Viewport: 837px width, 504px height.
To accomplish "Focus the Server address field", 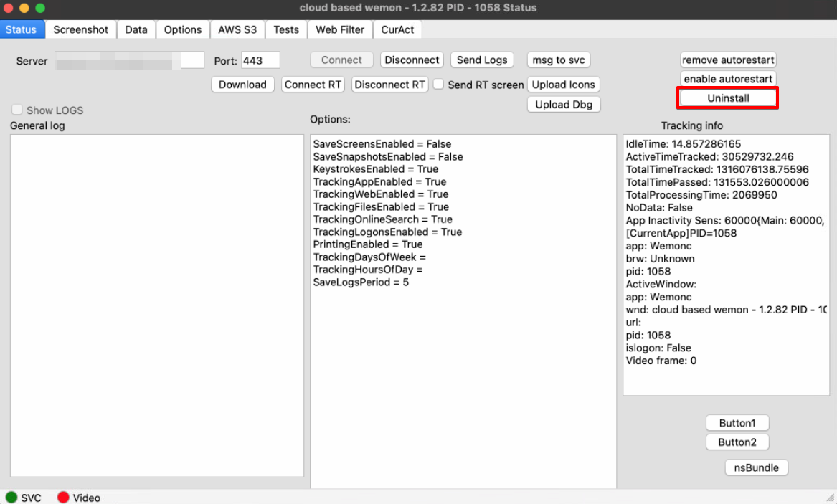I will coord(129,61).
